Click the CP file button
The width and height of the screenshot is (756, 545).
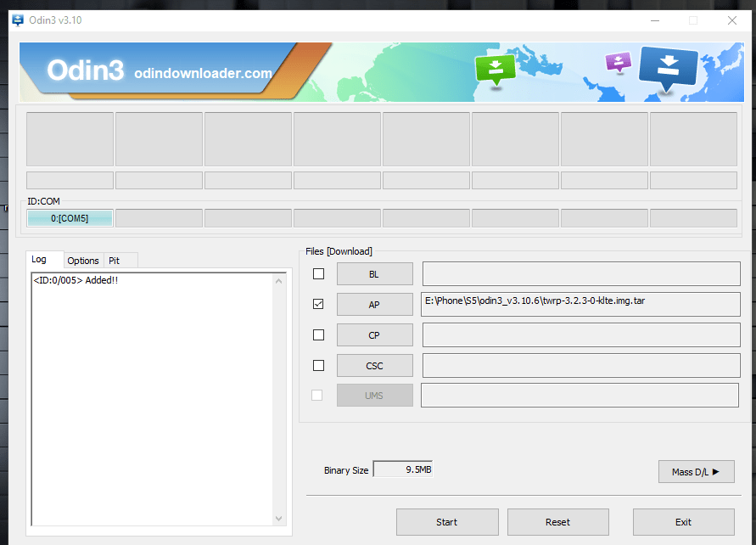(375, 335)
